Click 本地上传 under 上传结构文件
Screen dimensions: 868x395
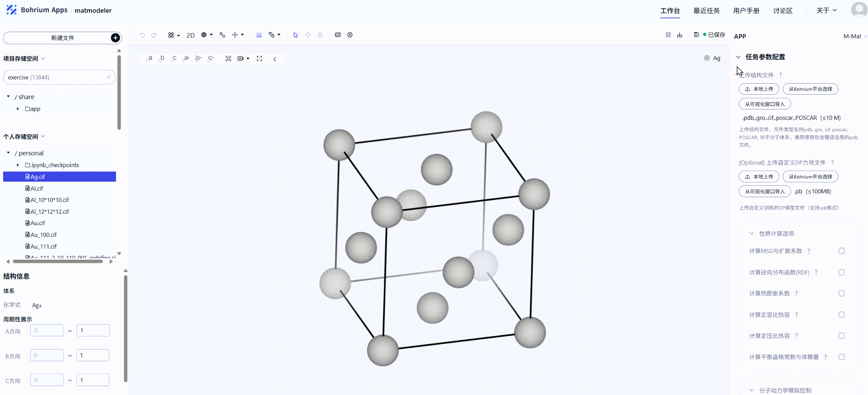pyautogui.click(x=759, y=89)
